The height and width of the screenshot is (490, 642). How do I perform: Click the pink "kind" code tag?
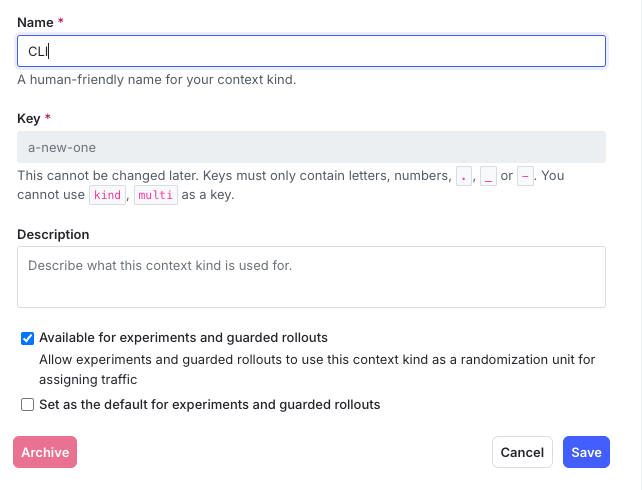tap(107, 195)
